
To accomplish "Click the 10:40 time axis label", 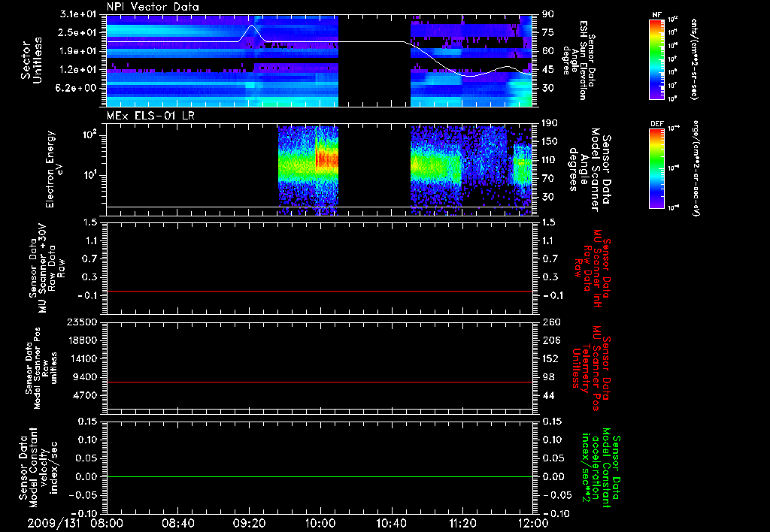I will [x=392, y=523].
